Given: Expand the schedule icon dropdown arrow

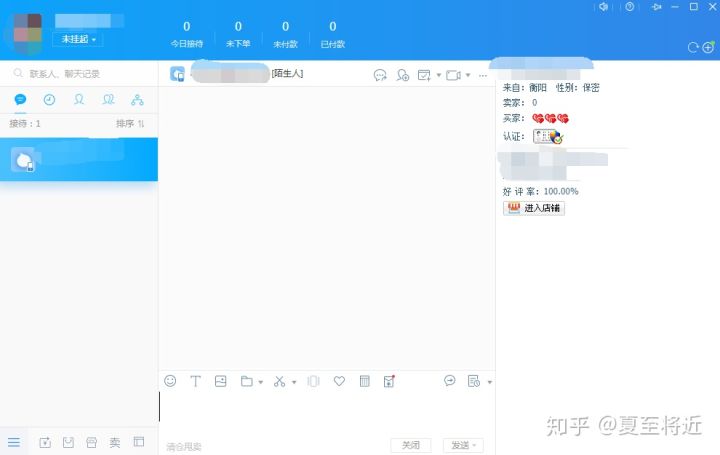Looking at the screenshot, I should pos(439,75).
